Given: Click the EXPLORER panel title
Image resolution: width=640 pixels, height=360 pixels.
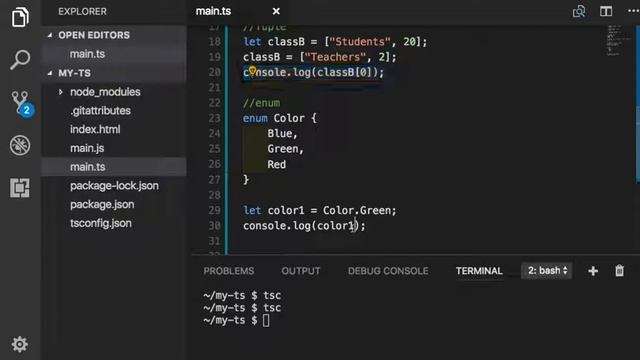Looking at the screenshot, I should tap(82, 11).
